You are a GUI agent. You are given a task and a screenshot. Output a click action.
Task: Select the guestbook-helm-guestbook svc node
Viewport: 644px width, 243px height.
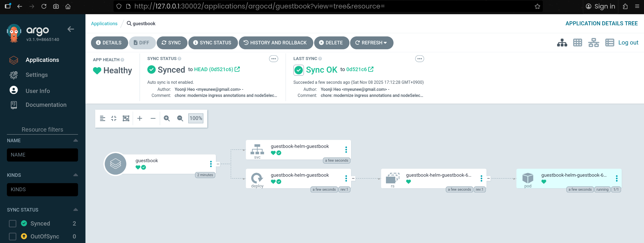(x=298, y=150)
